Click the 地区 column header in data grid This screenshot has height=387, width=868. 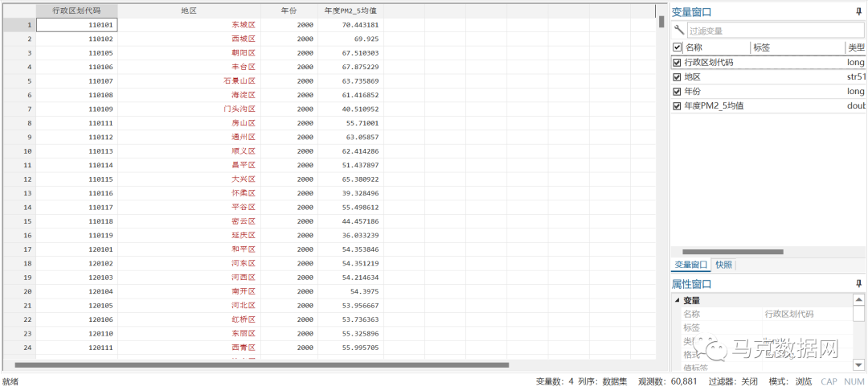click(190, 11)
